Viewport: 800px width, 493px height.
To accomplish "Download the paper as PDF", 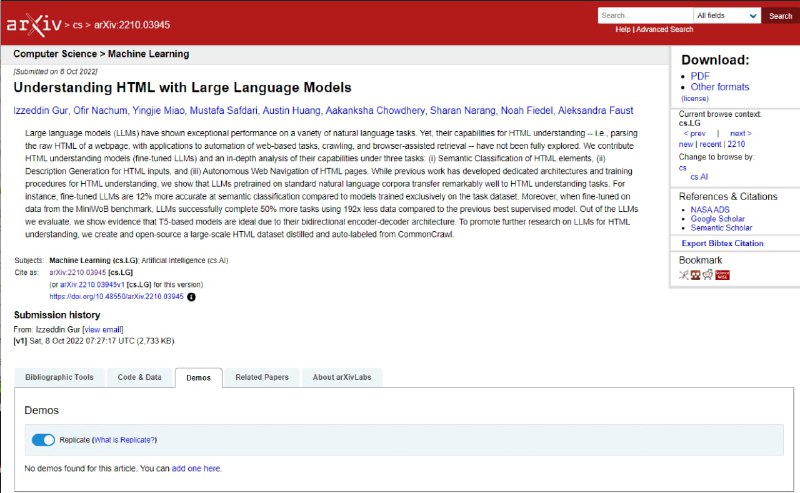I will (700, 76).
